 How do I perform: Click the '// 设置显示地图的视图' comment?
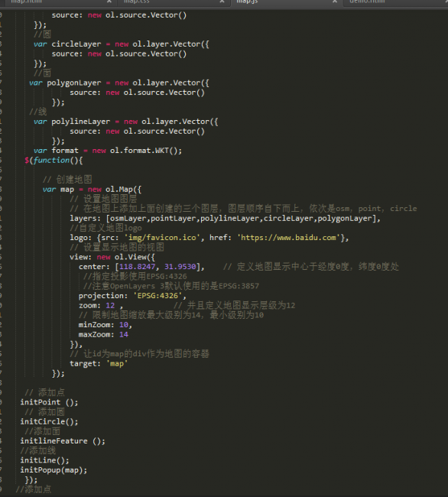(x=117, y=247)
